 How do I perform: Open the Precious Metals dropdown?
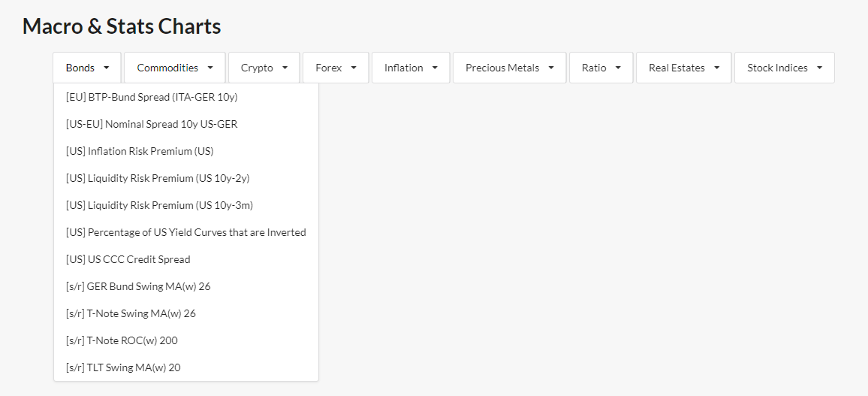tap(509, 68)
